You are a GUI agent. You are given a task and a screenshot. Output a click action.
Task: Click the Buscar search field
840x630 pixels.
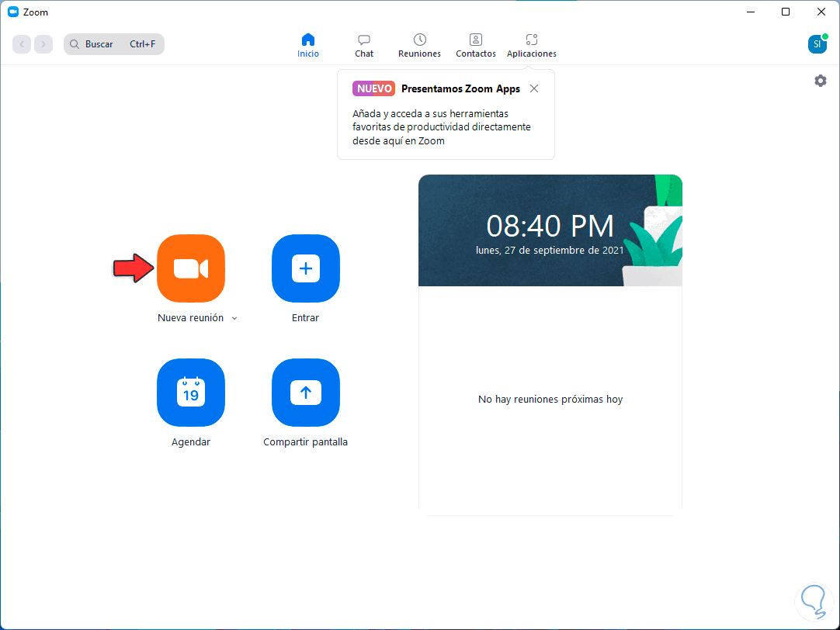click(x=114, y=44)
